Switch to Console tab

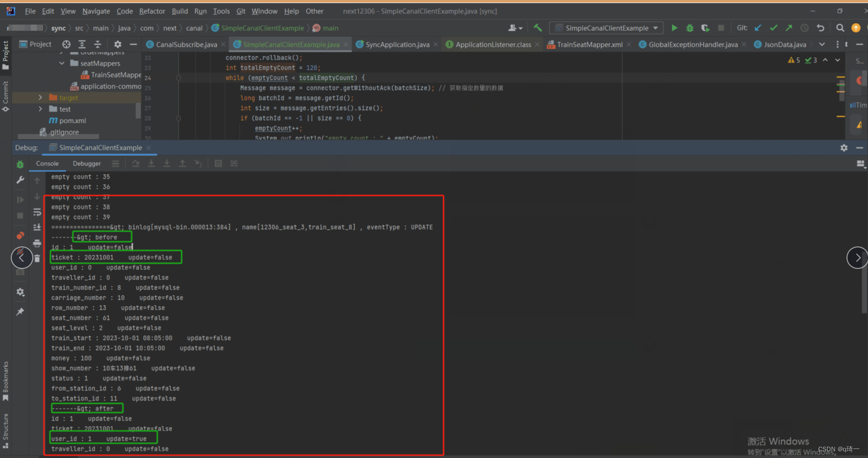click(47, 163)
